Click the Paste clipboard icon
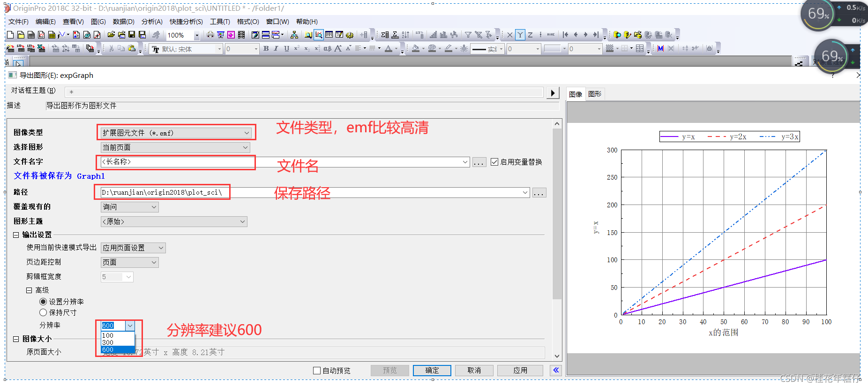The width and height of the screenshot is (868, 387). (x=132, y=48)
